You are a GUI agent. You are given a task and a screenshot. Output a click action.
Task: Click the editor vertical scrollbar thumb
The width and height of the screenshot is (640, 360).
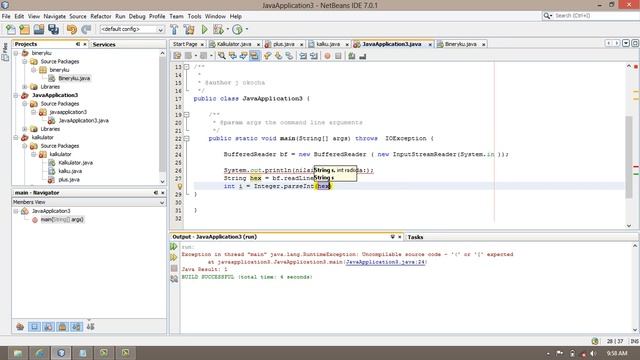(629, 156)
